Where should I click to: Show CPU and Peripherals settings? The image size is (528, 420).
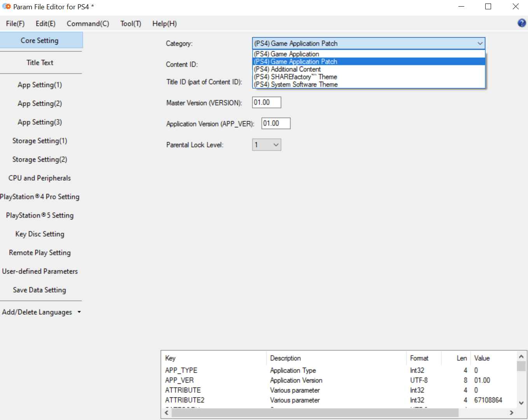(40, 178)
